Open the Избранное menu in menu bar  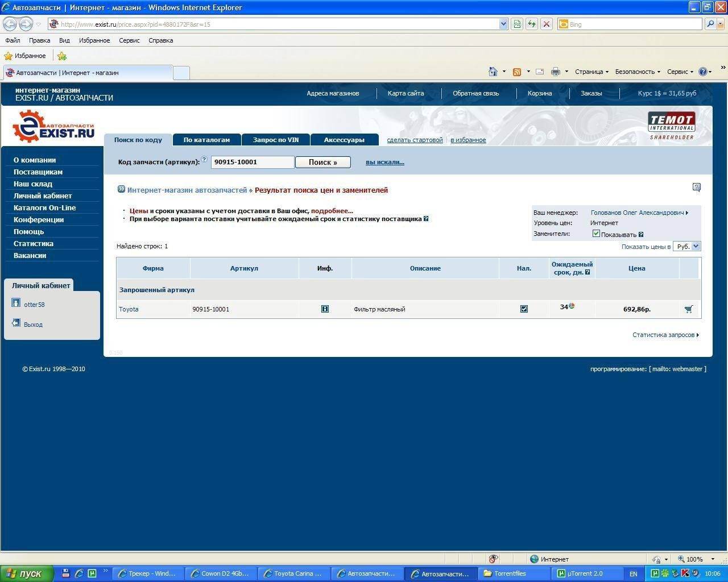94,40
